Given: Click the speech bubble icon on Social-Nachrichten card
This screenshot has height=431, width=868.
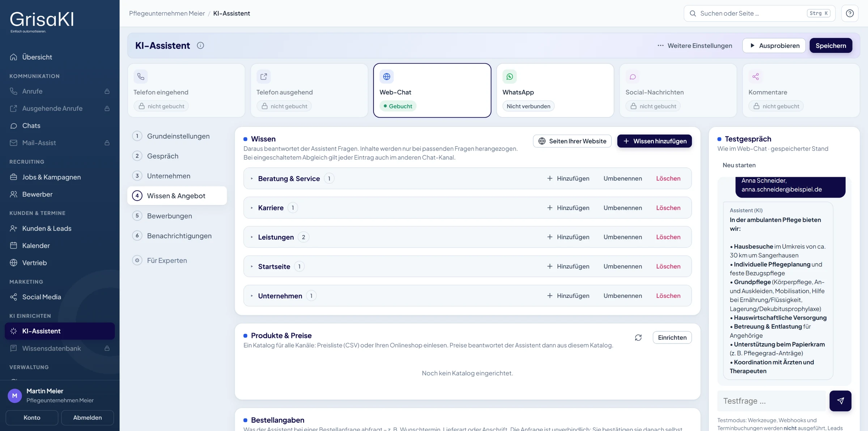Looking at the screenshot, I should pyautogui.click(x=633, y=77).
